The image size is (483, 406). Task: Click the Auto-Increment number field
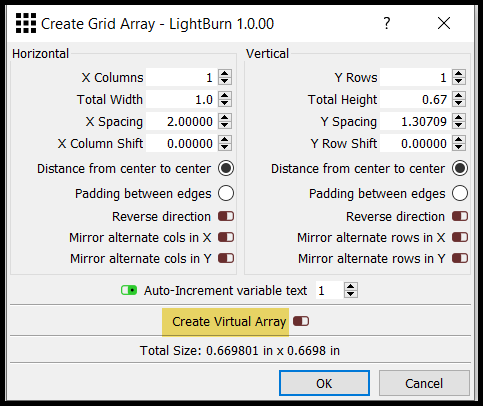(329, 290)
